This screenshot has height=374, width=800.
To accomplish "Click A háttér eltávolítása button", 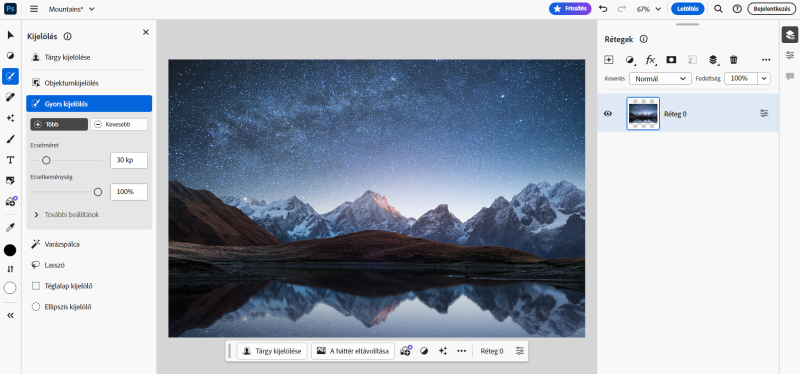I will pyautogui.click(x=353, y=351).
